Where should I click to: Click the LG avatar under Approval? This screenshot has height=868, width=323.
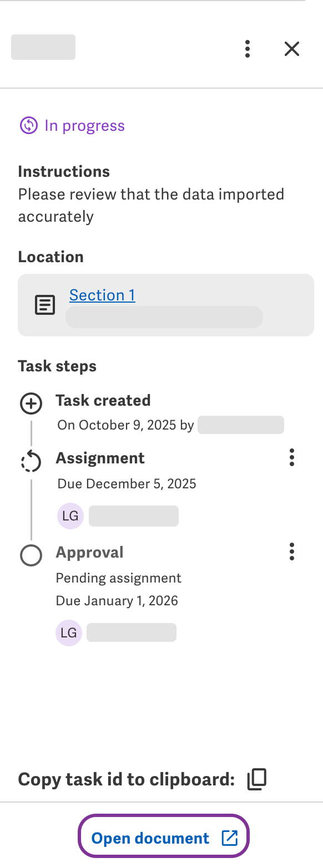[x=68, y=632]
